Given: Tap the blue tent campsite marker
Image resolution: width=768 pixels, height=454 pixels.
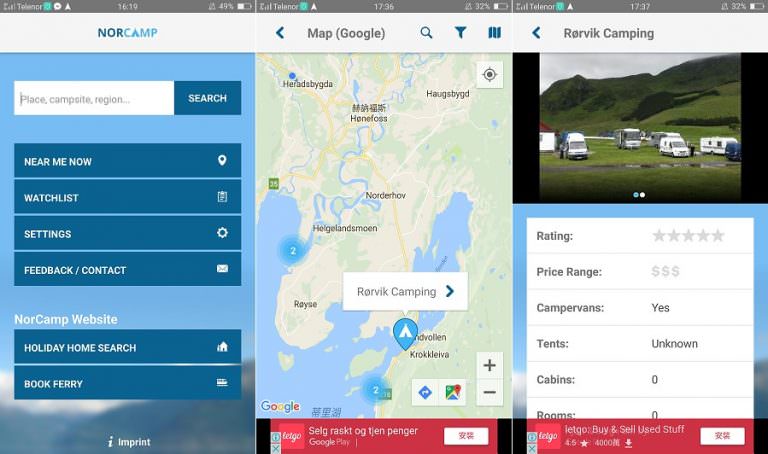Looking at the screenshot, I should (x=405, y=333).
